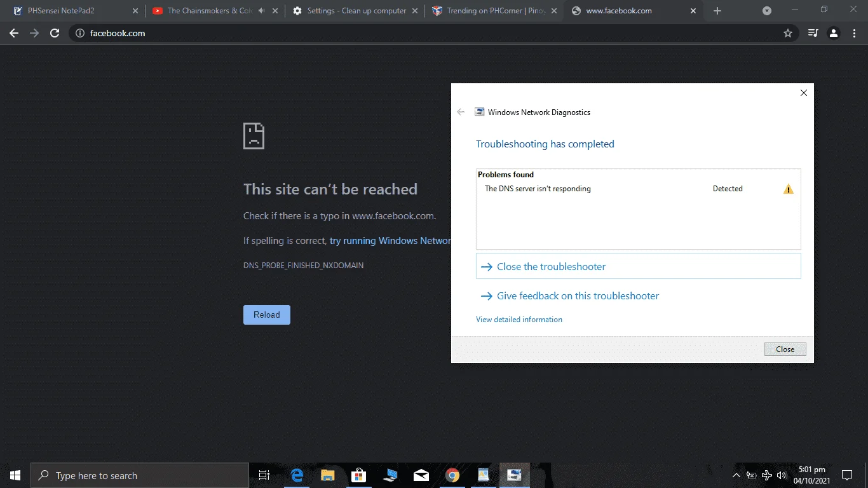
Task: Click the 'Detected' status text
Action: pos(728,189)
